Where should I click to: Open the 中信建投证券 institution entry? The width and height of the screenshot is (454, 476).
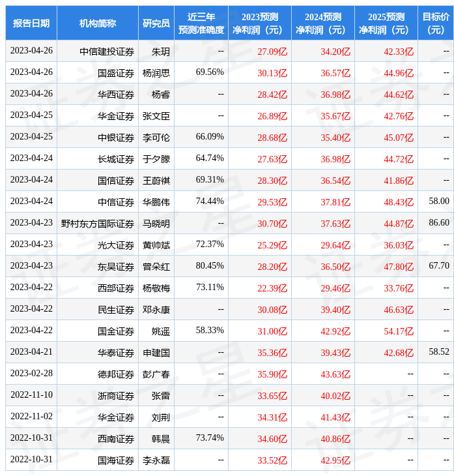107,52
